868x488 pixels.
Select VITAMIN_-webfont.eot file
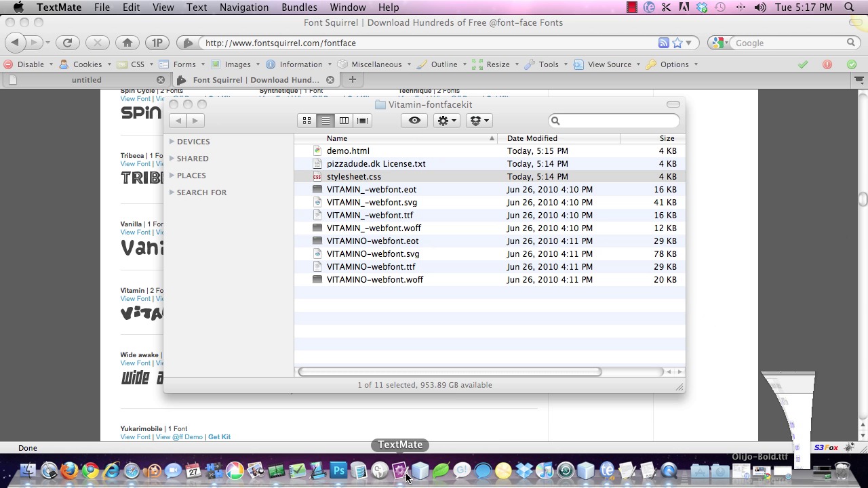tap(490, 189)
